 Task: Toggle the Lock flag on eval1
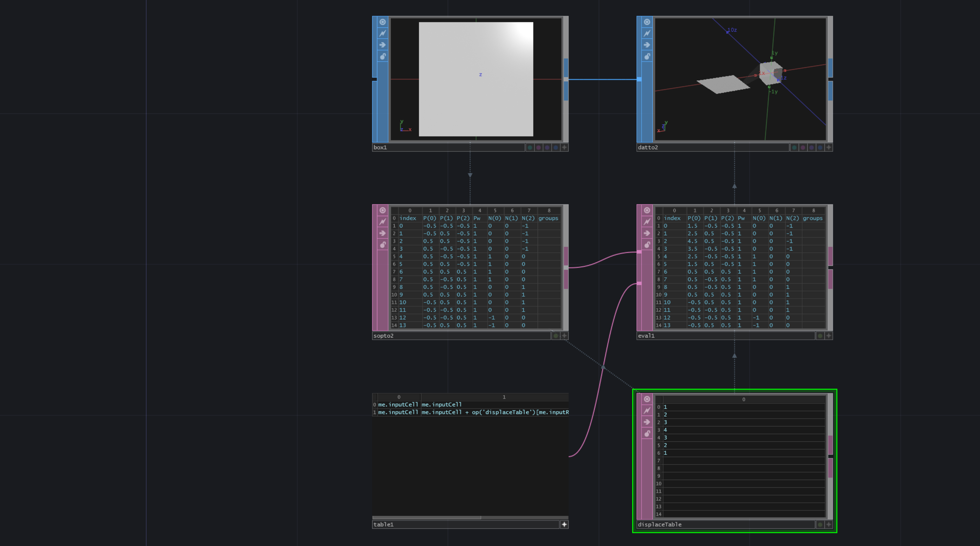click(x=647, y=245)
